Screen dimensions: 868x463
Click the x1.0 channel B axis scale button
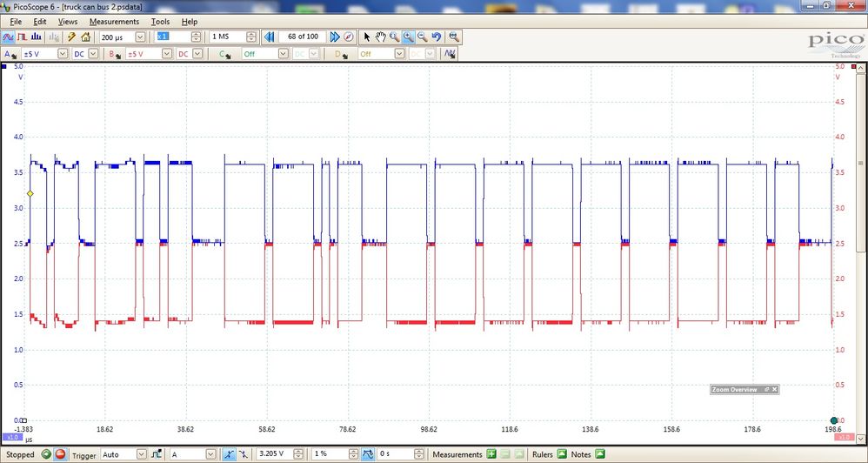click(845, 437)
